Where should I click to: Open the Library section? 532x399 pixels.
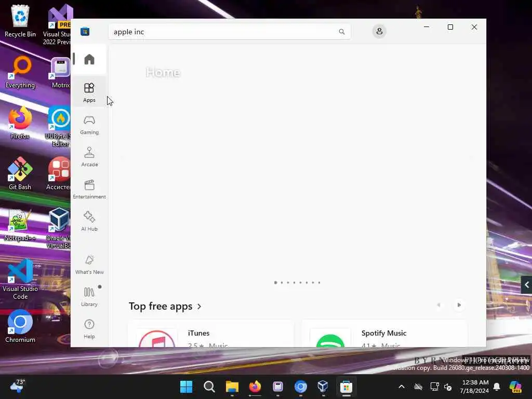89,297
